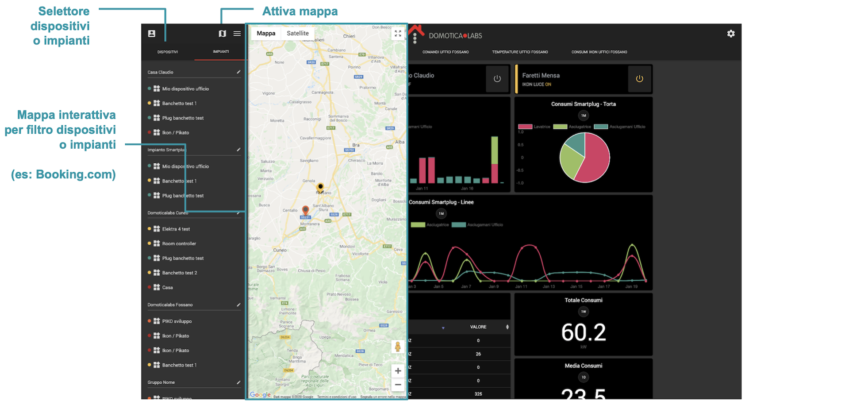Toggle Asciugatrice legend swatch in pie chart
868x405 pixels.
[x=560, y=127]
